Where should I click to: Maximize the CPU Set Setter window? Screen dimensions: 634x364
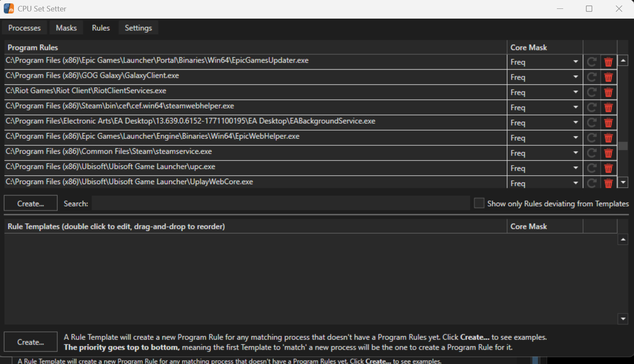pyautogui.click(x=589, y=9)
